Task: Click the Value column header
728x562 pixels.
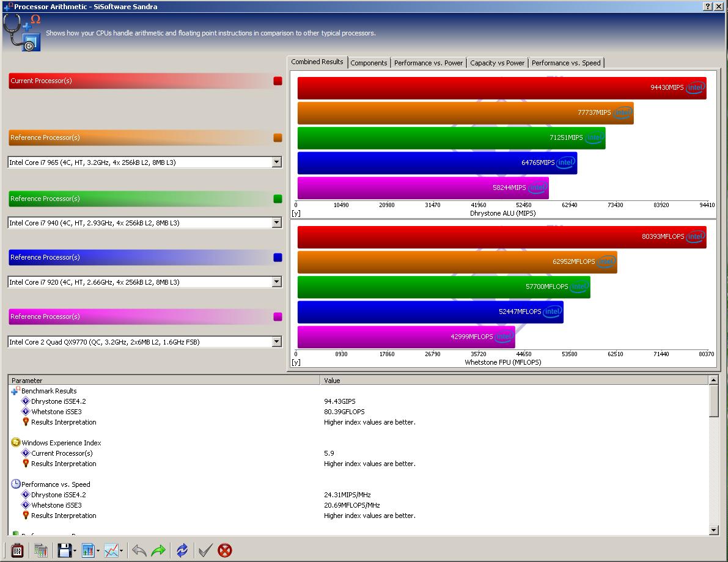Action: (515, 380)
